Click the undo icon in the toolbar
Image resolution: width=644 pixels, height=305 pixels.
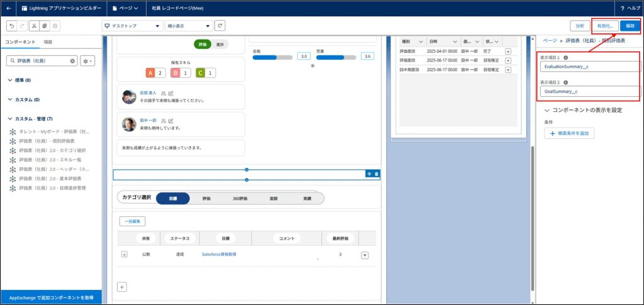[12, 26]
